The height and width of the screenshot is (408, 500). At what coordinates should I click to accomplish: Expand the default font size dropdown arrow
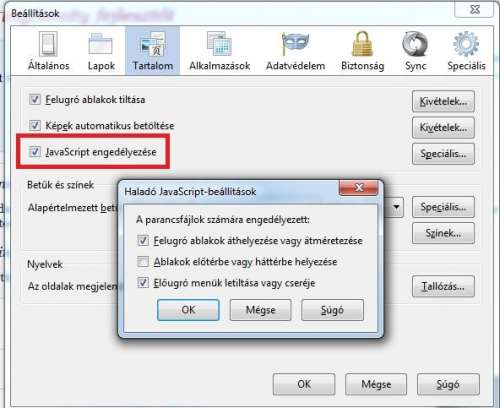pos(396,207)
